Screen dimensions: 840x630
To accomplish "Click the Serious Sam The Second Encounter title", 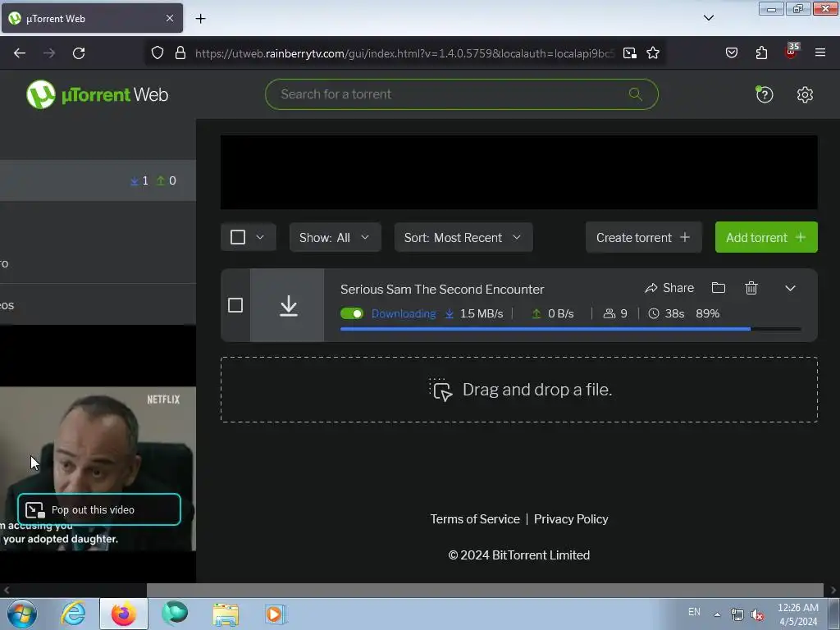I will (x=442, y=290).
